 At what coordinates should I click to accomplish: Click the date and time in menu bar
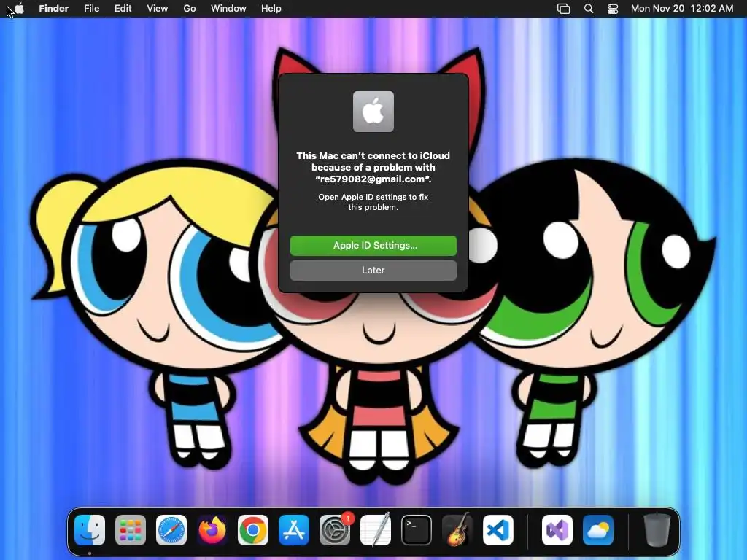[682, 9]
